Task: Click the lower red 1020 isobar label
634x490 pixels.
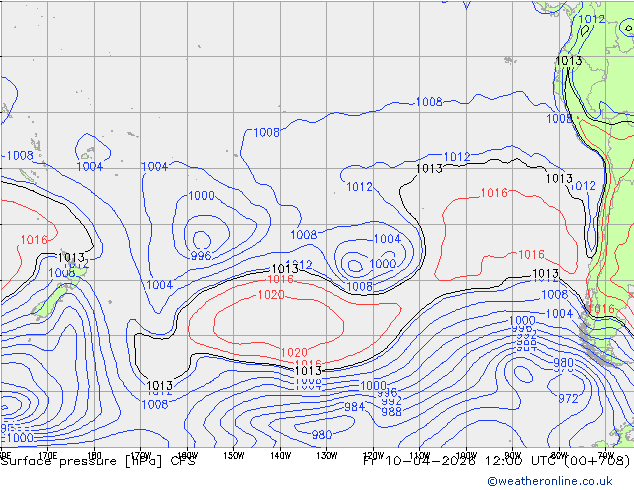Action: point(294,352)
